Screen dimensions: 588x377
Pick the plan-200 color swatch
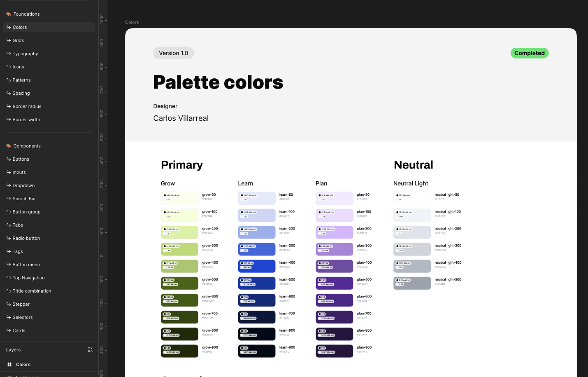[335, 232]
